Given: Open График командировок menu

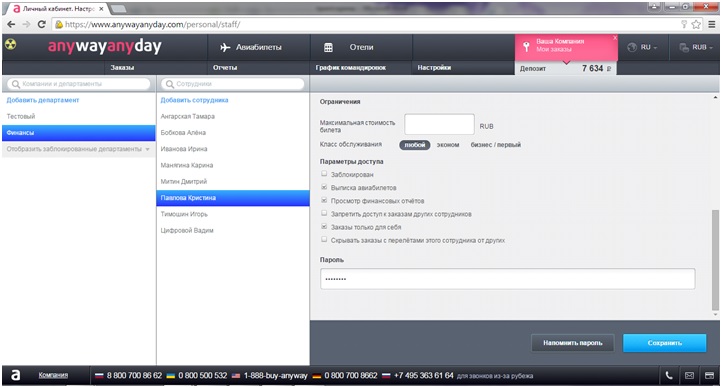Looking at the screenshot, I should [x=351, y=68].
